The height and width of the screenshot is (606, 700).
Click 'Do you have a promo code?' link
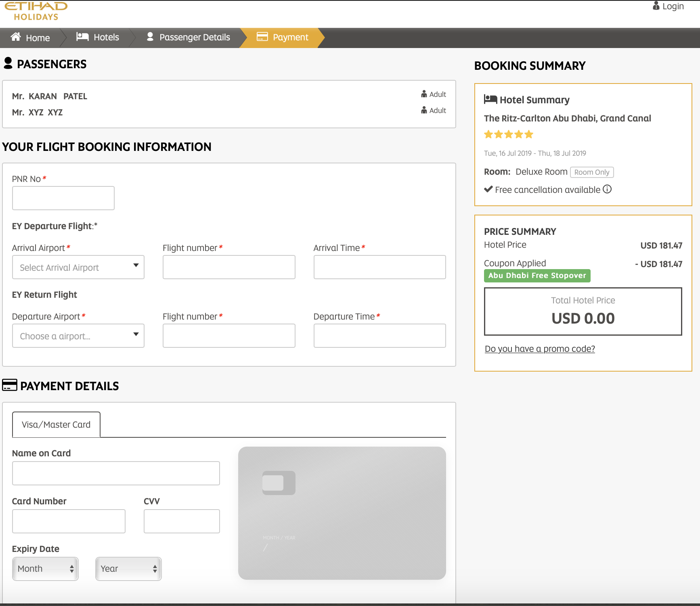[540, 349]
